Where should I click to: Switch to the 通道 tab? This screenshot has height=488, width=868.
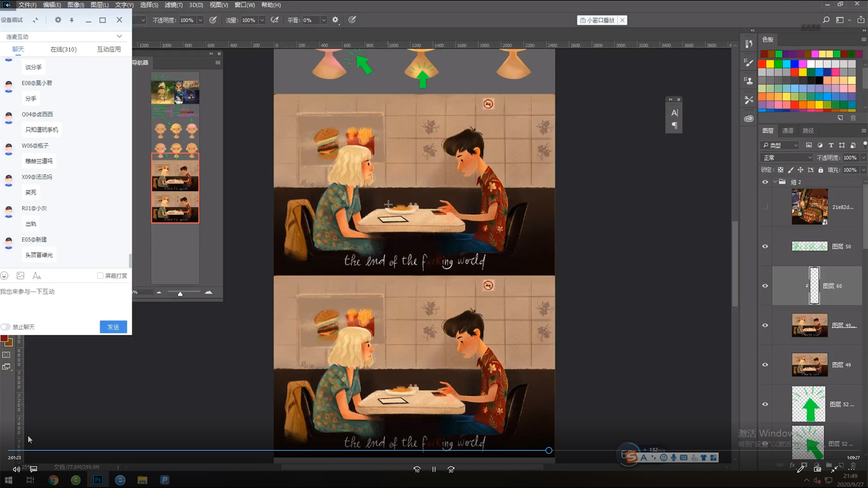tap(788, 131)
